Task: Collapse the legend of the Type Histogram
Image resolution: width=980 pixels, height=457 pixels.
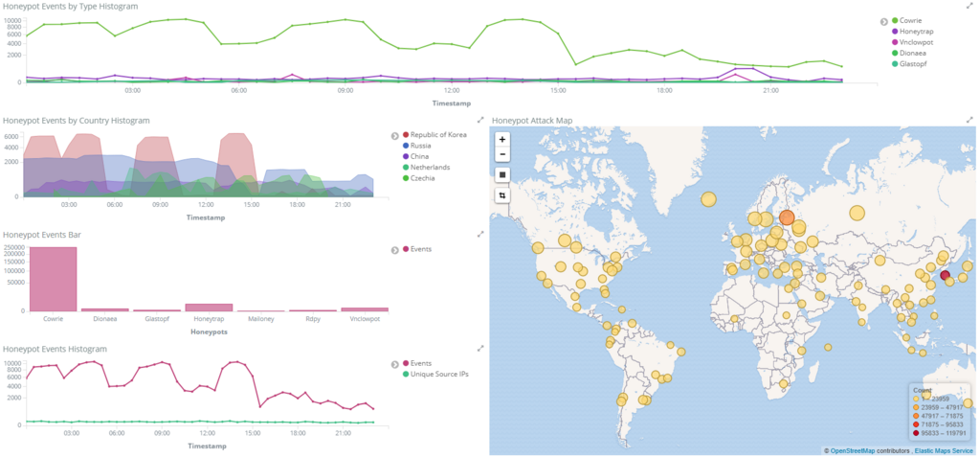Action: 883,21
